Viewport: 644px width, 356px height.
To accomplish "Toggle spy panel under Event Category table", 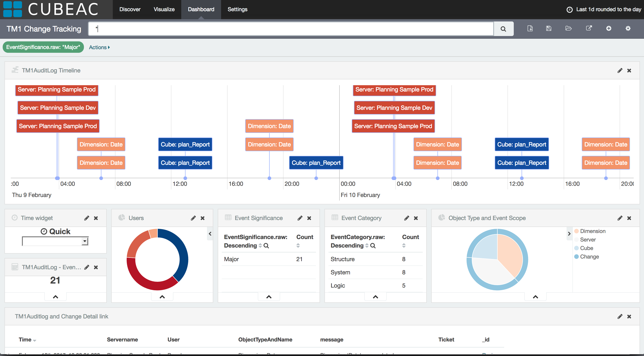I will click(375, 297).
